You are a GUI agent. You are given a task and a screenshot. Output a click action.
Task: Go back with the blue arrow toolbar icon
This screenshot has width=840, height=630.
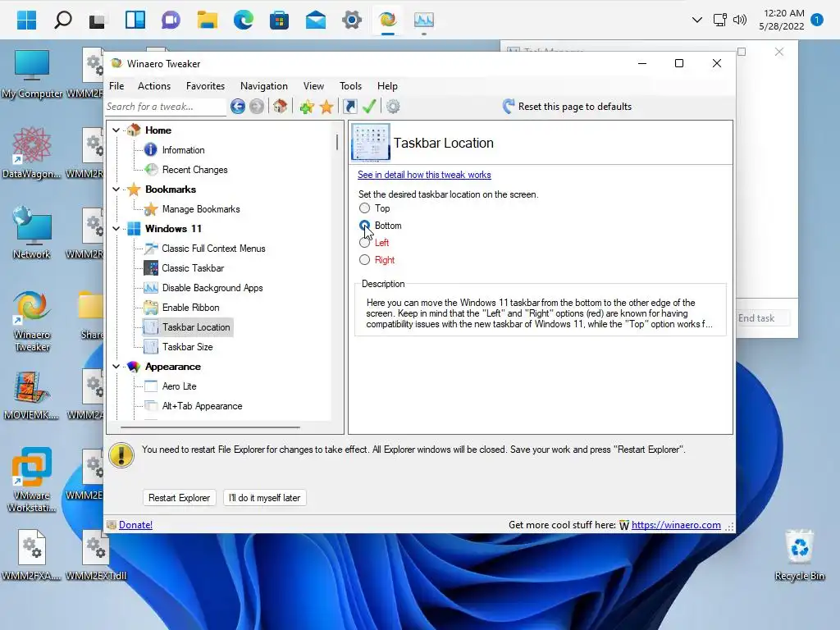coord(238,107)
